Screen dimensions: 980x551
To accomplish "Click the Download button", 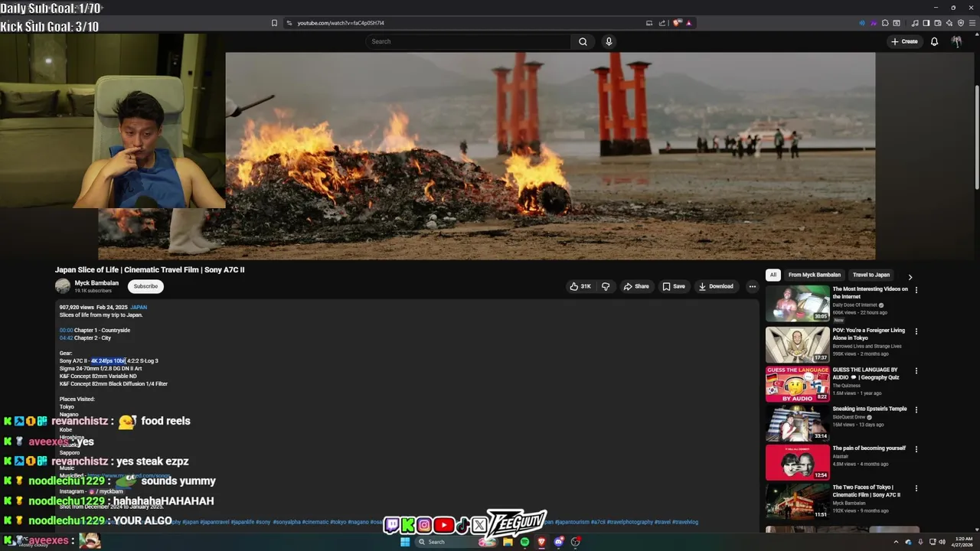I will coord(716,286).
